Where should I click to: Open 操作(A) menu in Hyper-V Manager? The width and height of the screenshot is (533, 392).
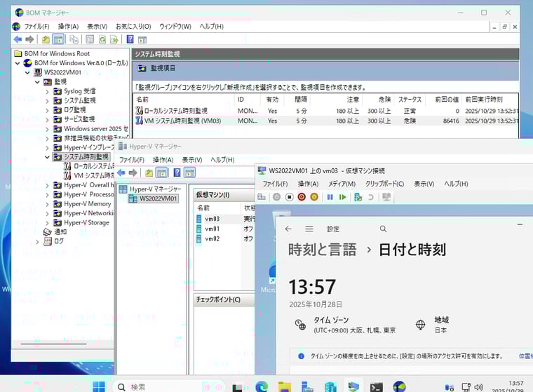[163, 160]
